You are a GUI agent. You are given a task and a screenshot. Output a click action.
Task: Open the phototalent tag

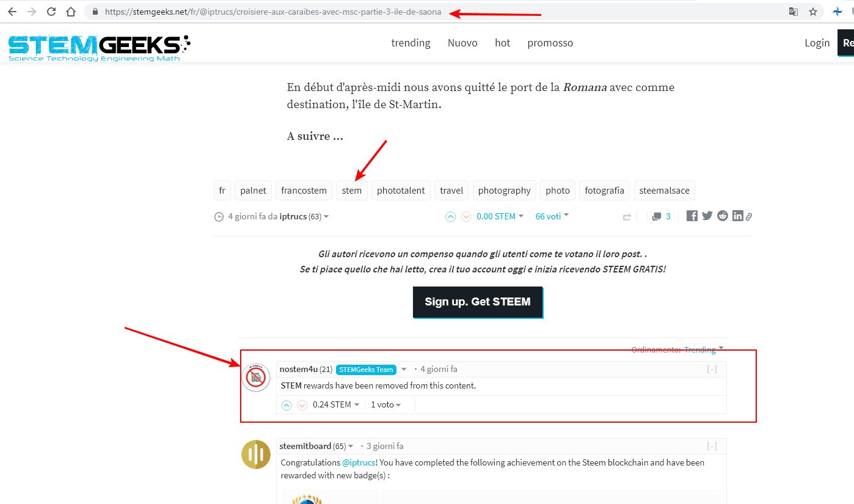point(401,191)
